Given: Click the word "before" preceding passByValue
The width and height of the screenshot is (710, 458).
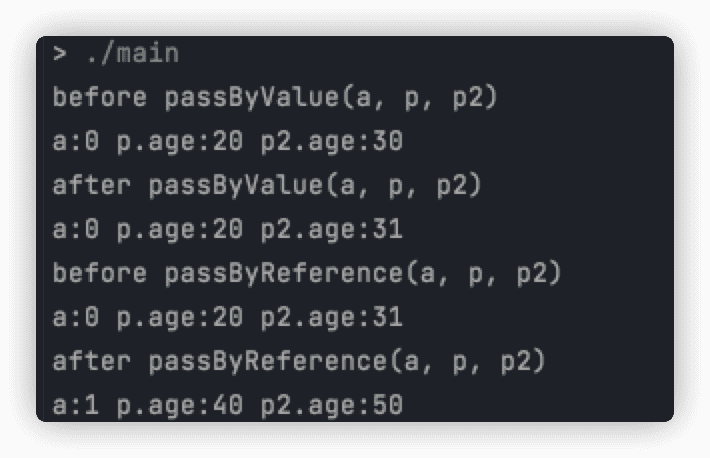Looking at the screenshot, I should [92, 98].
